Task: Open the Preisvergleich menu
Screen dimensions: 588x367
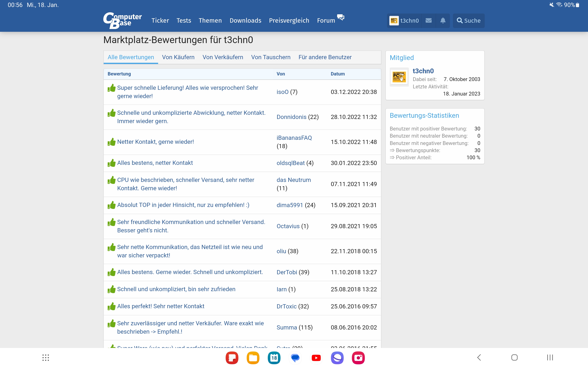Action: 289,20
